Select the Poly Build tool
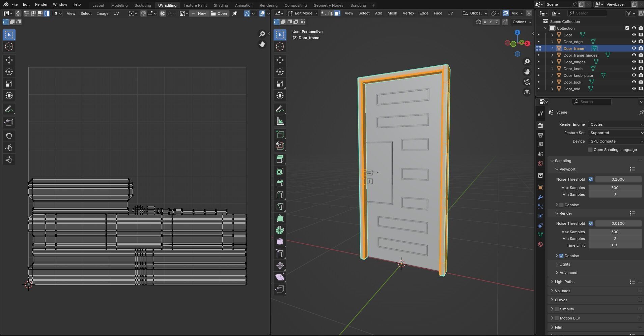 (x=280, y=218)
